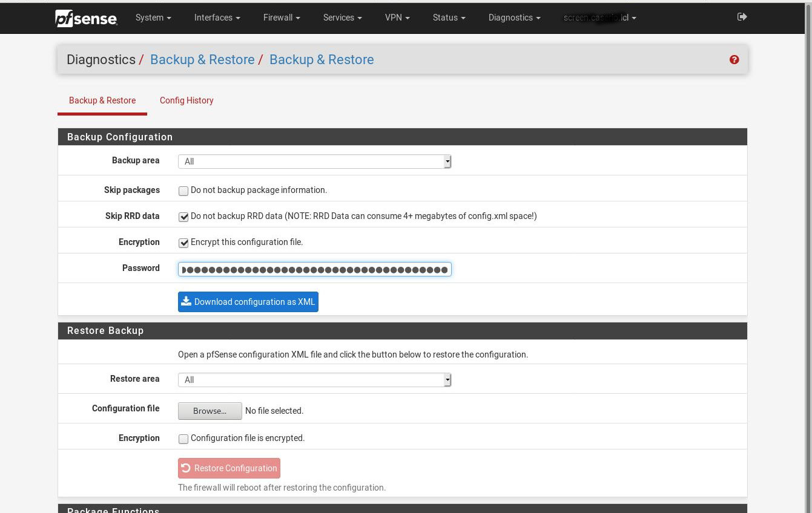This screenshot has width=812, height=513.
Task: Toggle Encrypt this configuration file checkbox
Action: click(183, 243)
